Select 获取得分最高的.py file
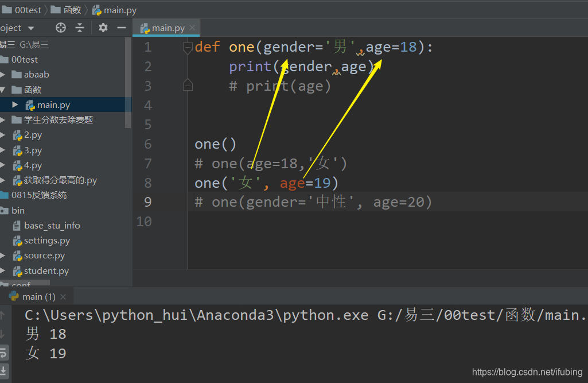 click(54, 181)
